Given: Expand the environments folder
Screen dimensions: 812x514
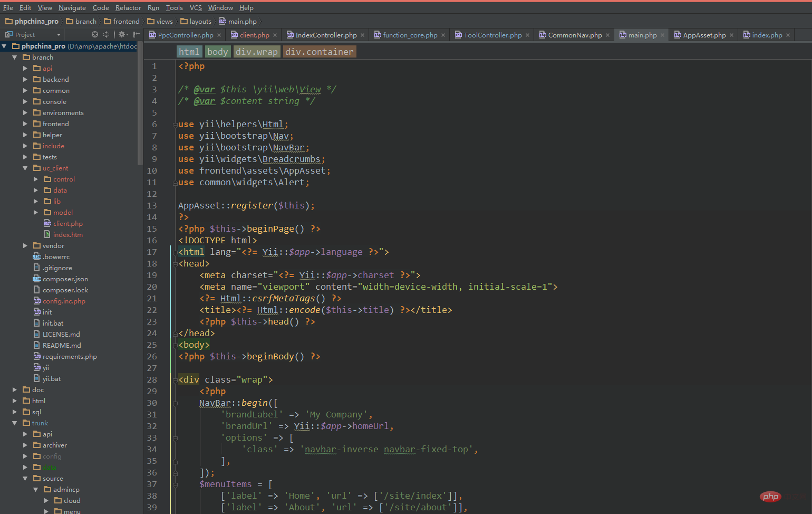Looking at the screenshot, I should pyautogui.click(x=25, y=112).
